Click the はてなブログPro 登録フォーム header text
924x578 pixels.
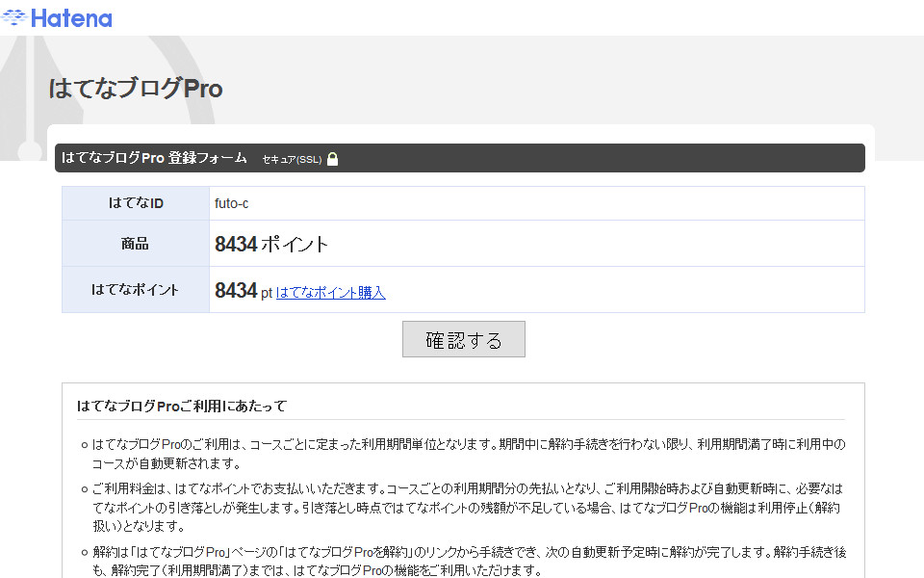[154, 158]
